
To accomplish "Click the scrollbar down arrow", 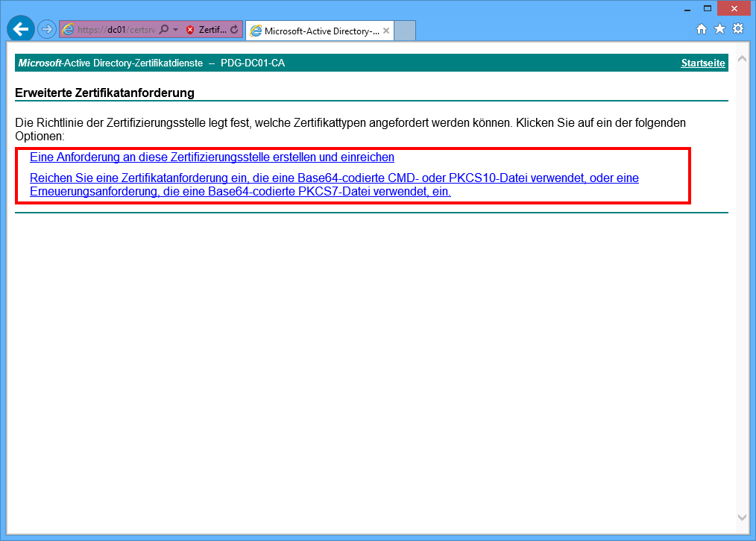I will tap(741, 516).
